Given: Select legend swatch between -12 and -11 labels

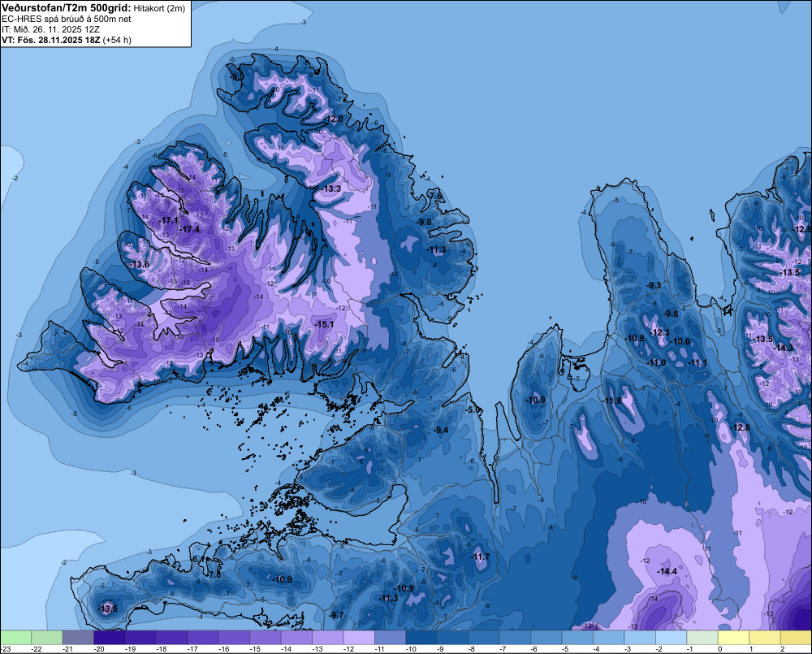Looking at the screenshot, I should pos(359,637).
